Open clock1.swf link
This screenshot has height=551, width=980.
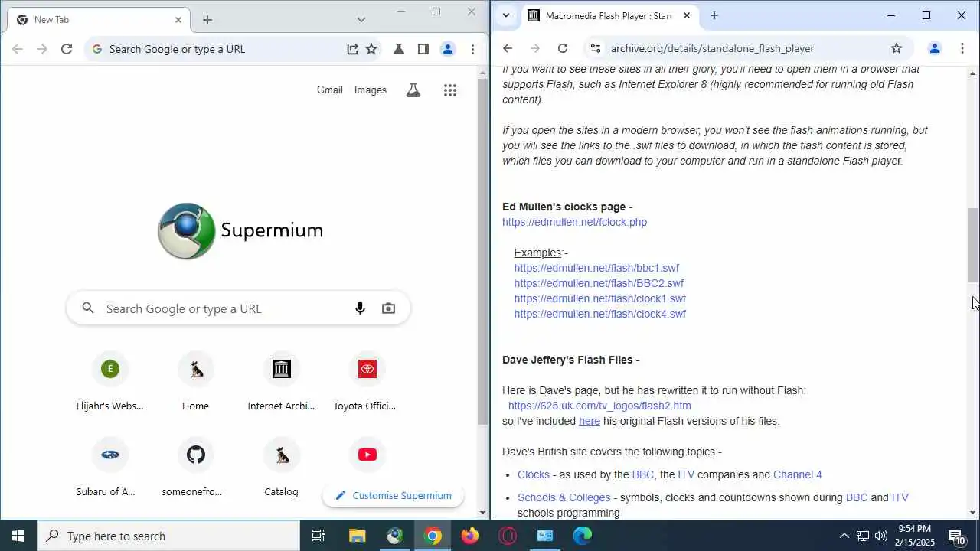tap(600, 298)
